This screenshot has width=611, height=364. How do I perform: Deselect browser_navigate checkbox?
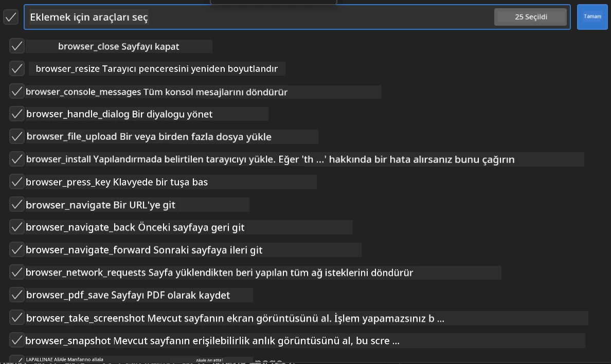17,204
